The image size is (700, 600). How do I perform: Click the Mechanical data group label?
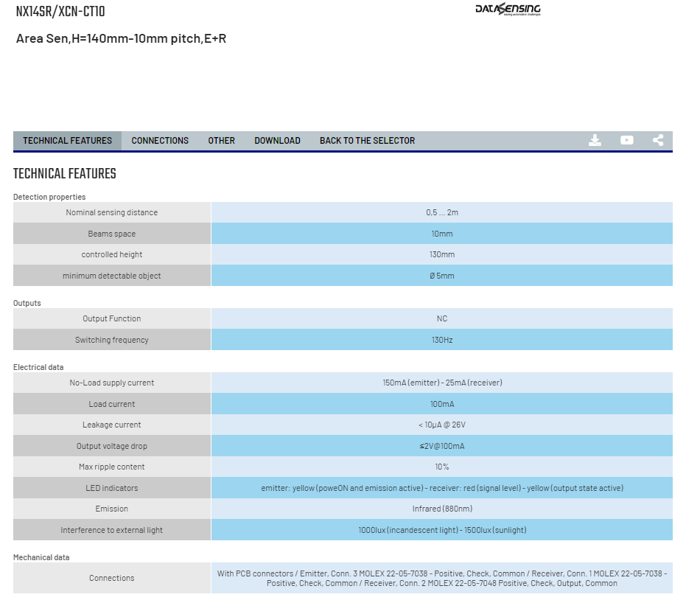click(41, 557)
